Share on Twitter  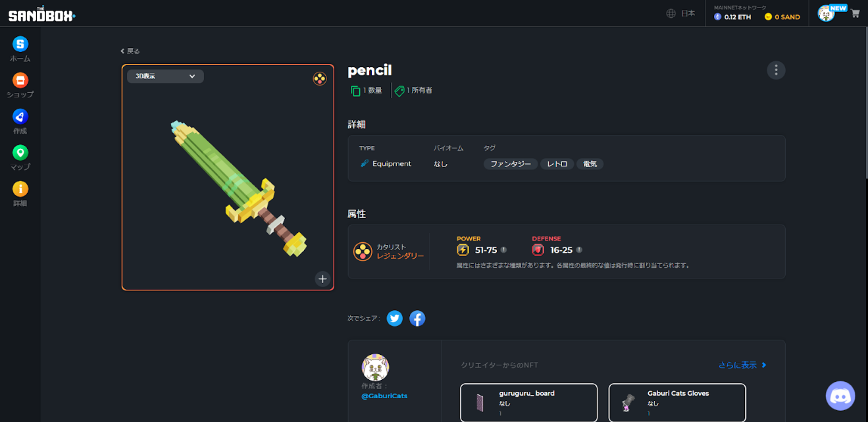click(x=395, y=319)
